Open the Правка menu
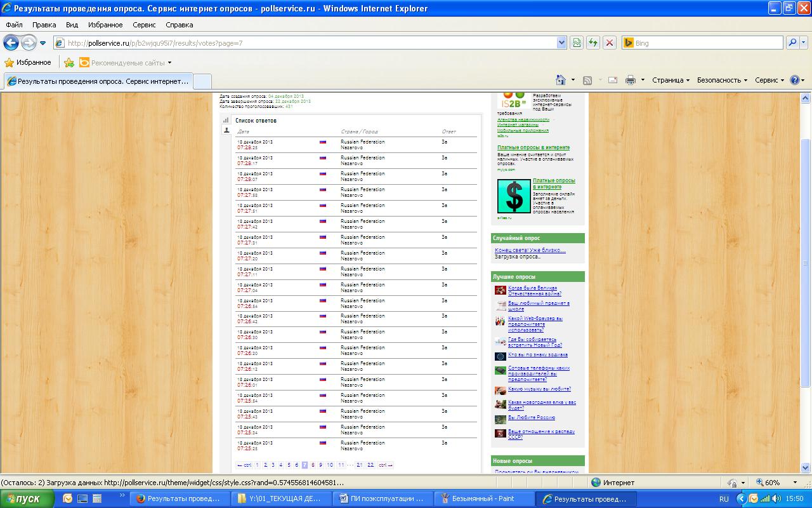Viewport: 812px width, 508px height. point(44,25)
